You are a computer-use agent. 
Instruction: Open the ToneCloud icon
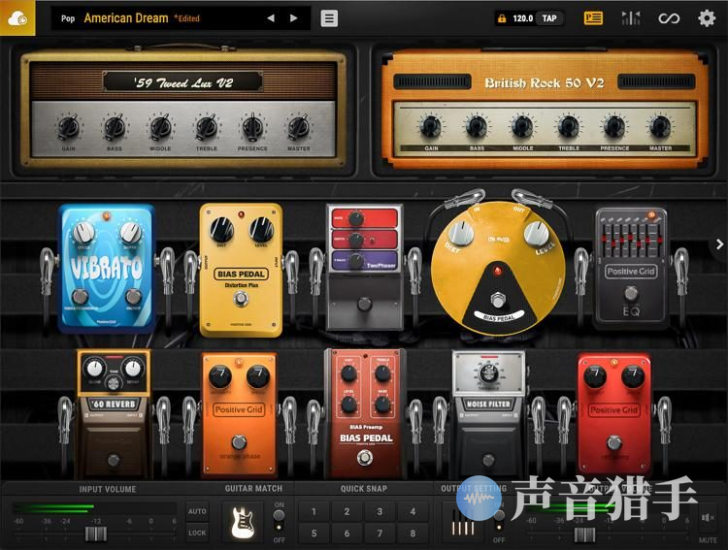[x=17, y=18]
